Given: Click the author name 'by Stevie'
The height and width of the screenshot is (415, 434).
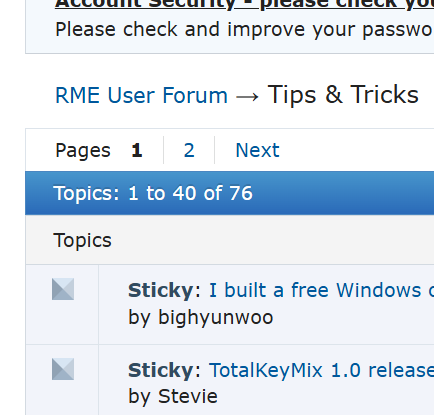Looking at the screenshot, I should [x=173, y=396].
